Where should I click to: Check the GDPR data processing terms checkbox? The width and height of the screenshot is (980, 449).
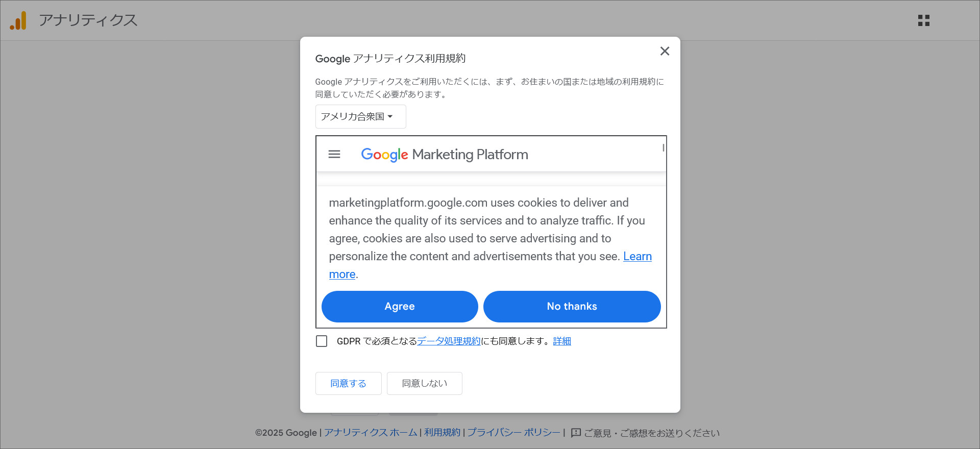[322, 341]
